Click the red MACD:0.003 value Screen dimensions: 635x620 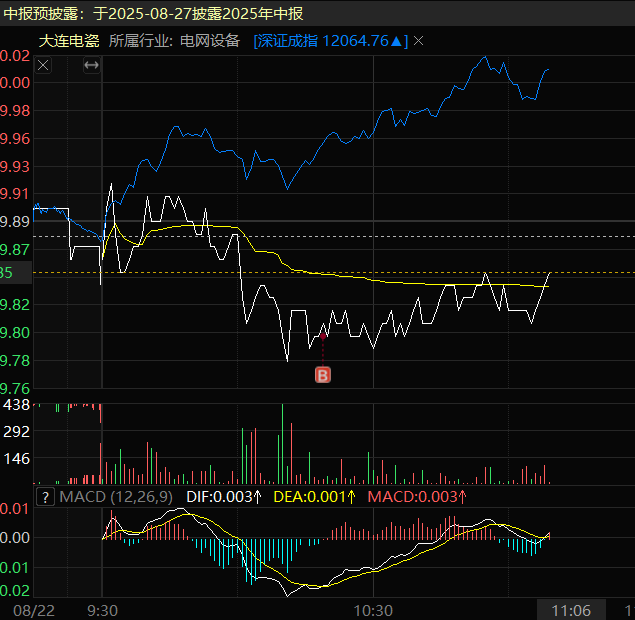[417, 497]
